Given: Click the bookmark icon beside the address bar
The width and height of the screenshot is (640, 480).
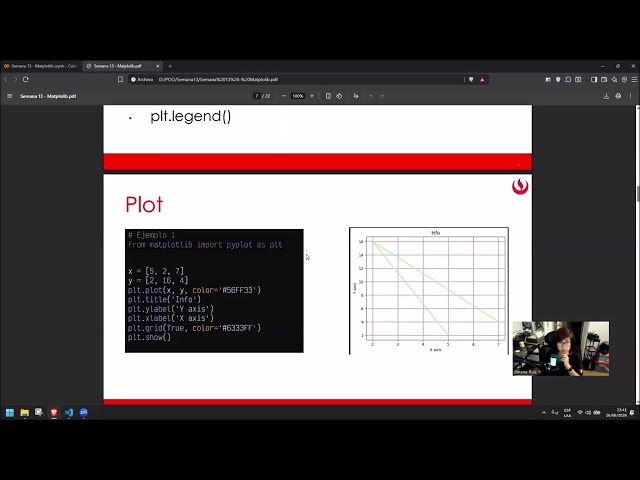Looking at the screenshot, I should pos(120,80).
